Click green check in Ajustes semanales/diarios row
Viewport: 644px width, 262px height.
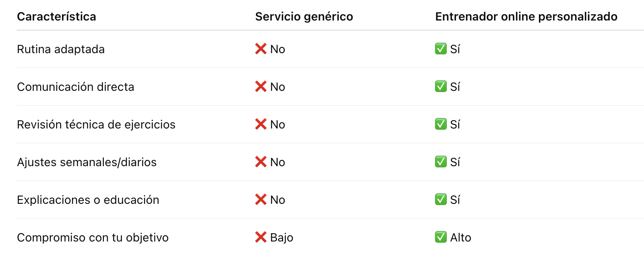tap(441, 162)
